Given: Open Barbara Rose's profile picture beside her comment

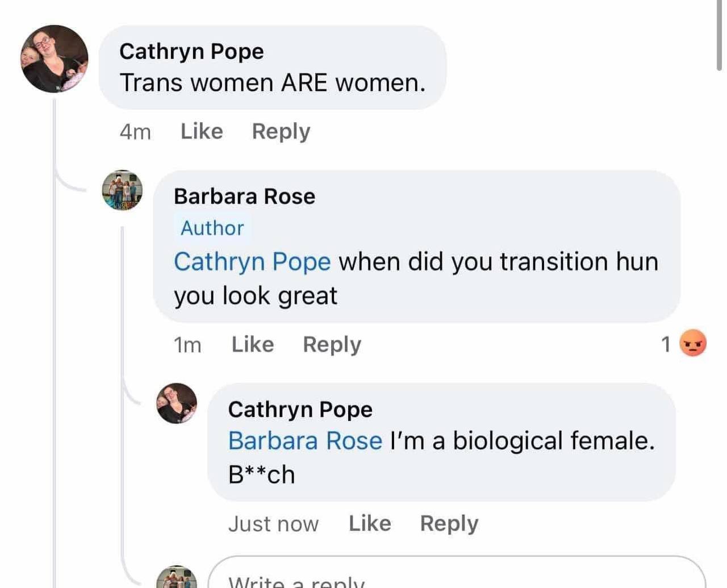Looking at the screenshot, I should 122,190.
